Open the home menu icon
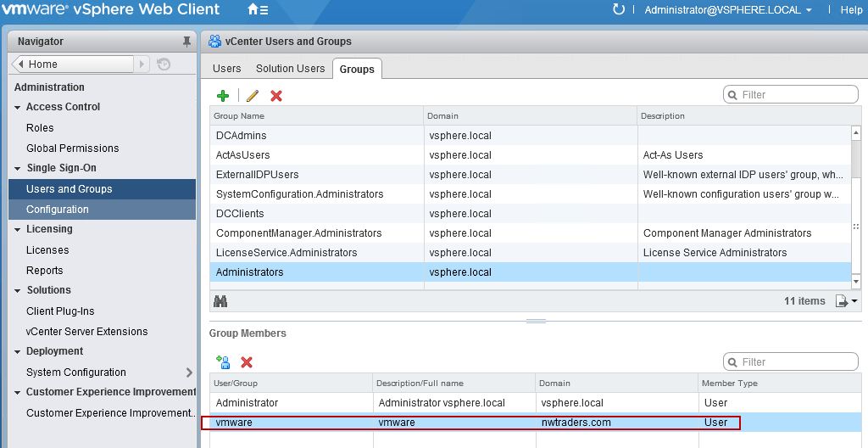The width and height of the screenshot is (868, 448). pyautogui.click(x=258, y=10)
